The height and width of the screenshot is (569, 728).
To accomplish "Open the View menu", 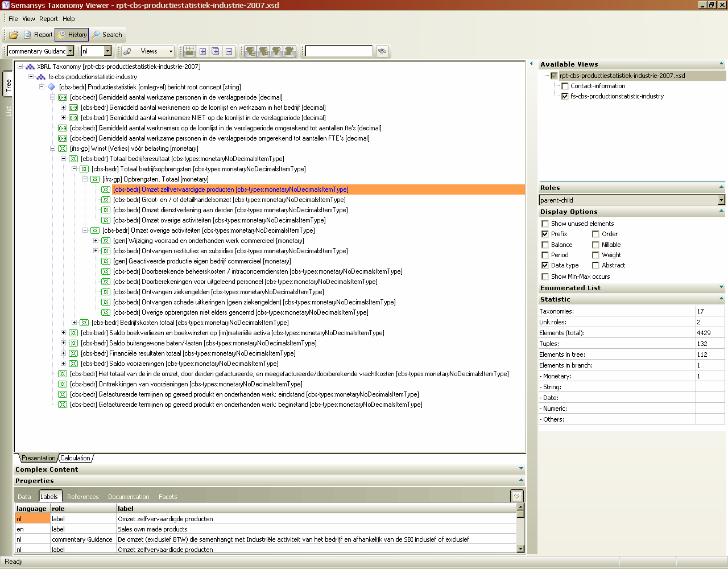I will [28, 19].
